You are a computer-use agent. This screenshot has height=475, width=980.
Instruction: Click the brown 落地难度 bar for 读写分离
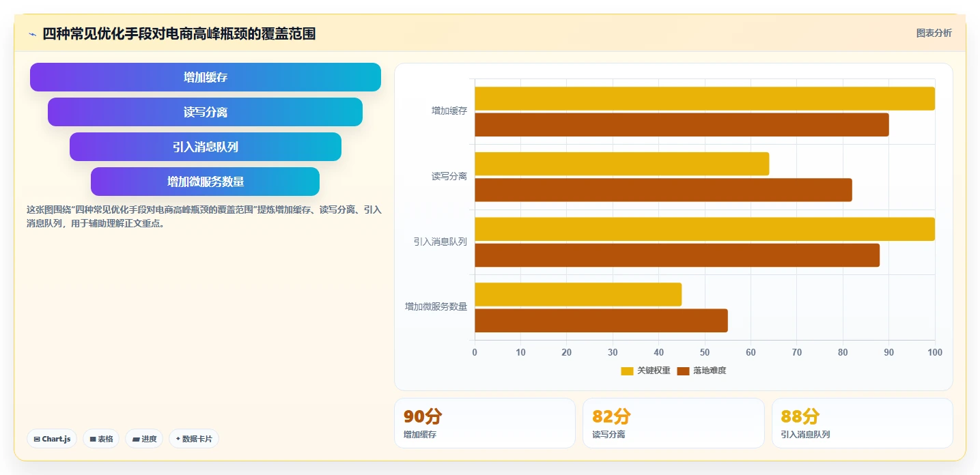pyautogui.click(x=663, y=190)
